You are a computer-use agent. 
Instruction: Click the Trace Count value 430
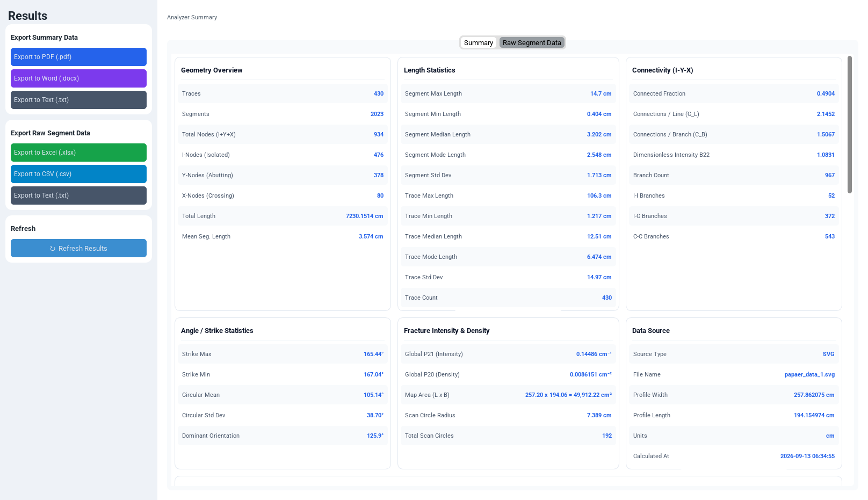click(607, 298)
